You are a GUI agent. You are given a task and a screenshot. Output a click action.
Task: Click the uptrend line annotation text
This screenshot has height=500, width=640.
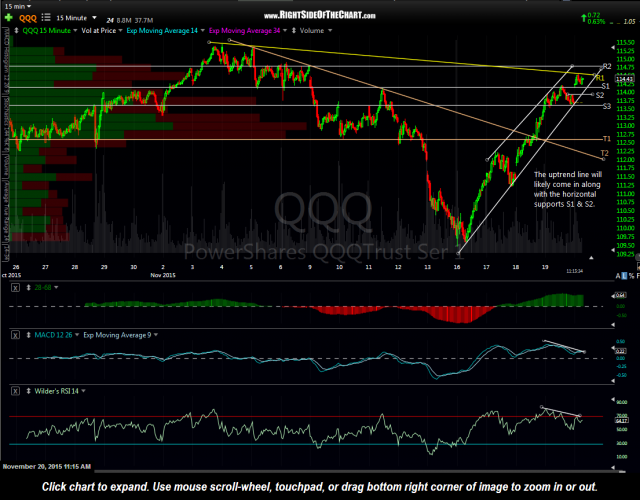click(567, 189)
